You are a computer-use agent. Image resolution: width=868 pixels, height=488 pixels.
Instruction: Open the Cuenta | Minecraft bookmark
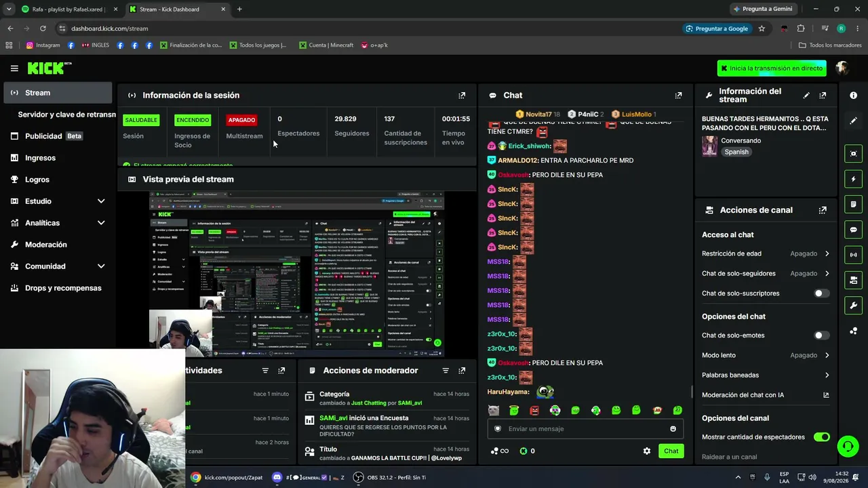click(x=325, y=45)
